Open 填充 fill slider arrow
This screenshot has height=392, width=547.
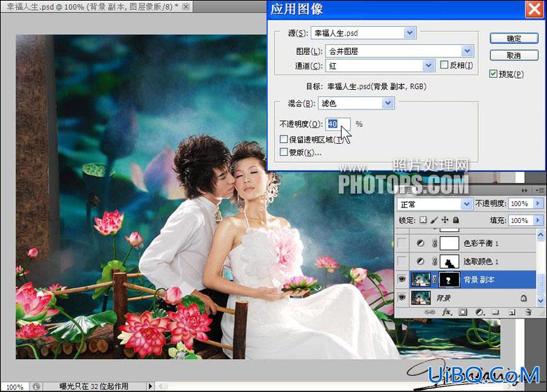[x=538, y=220]
